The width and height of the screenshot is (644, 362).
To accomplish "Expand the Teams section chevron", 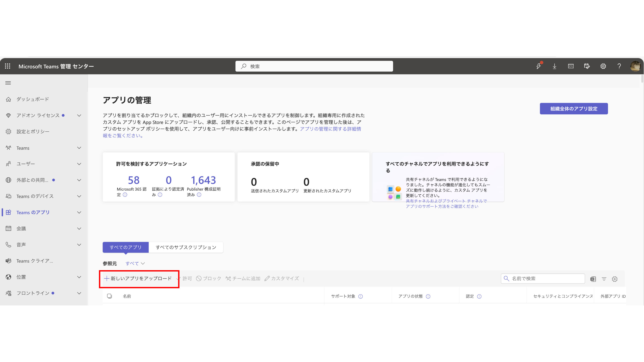I will [x=79, y=148].
